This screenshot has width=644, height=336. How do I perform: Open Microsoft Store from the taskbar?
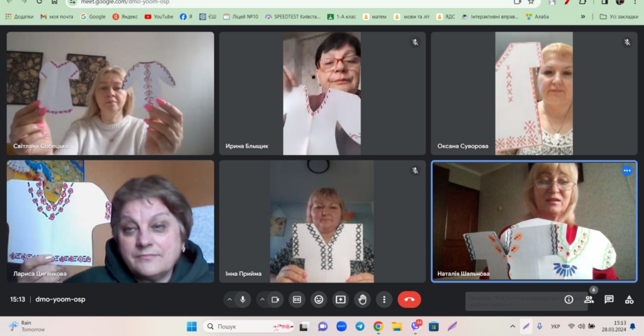(434, 327)
